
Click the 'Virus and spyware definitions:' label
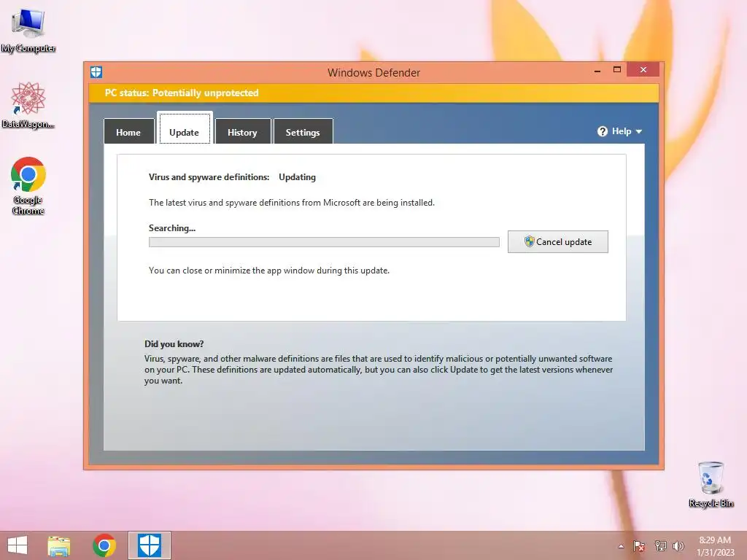click(x=209, y=177)
